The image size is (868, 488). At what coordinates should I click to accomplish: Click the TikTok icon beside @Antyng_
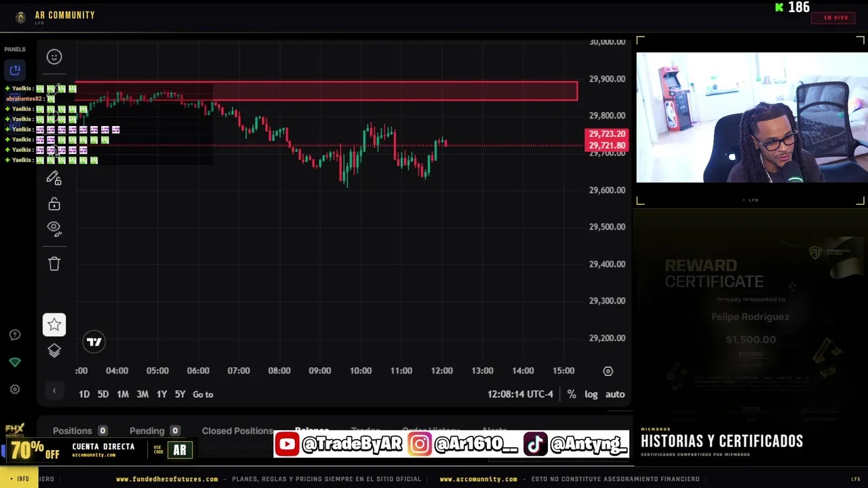(535, 445)
